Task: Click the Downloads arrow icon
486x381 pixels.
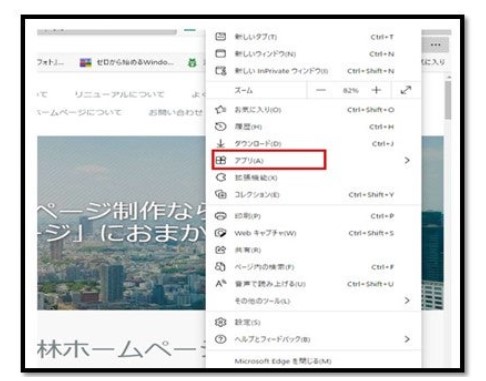Action: [x=220, y=144]
